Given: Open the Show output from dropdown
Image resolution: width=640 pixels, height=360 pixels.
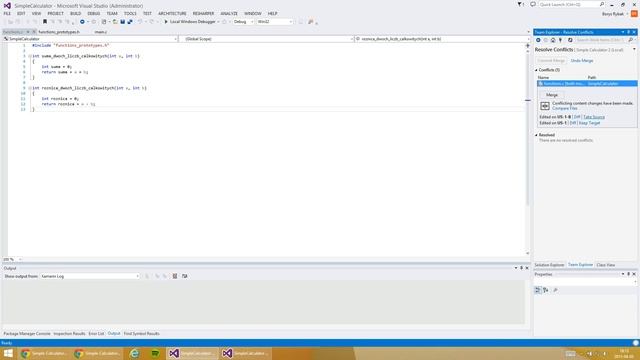Looking at the screenshot, I should point(90,276).
